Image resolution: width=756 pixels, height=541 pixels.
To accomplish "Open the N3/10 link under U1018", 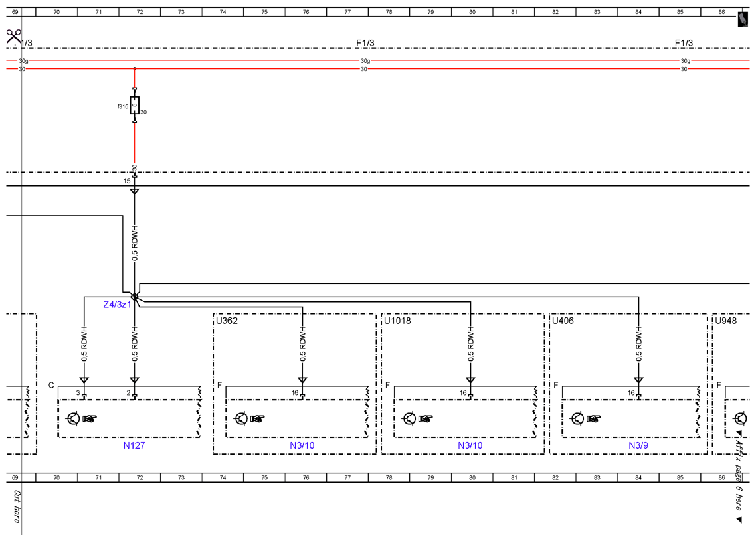I will point(470,445).
